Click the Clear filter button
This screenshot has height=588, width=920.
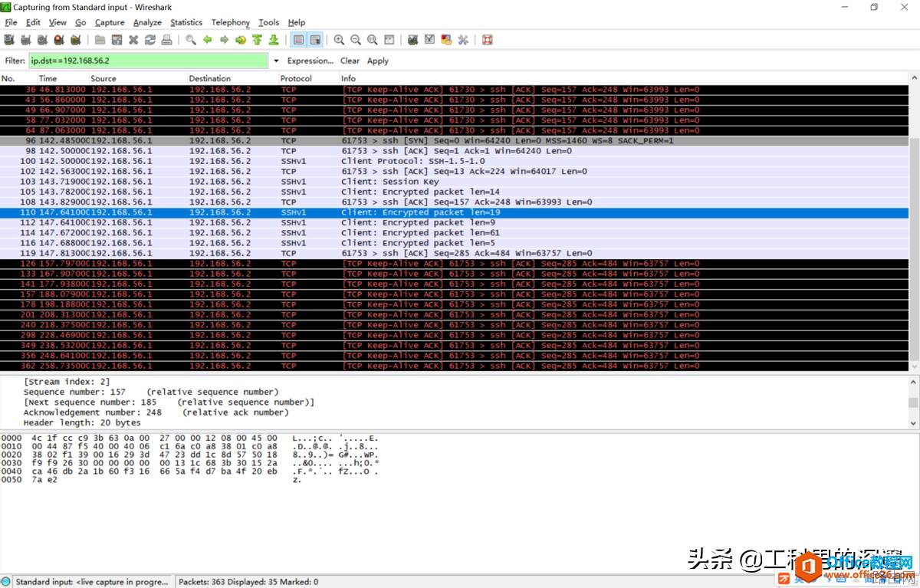tap(350, 61)
